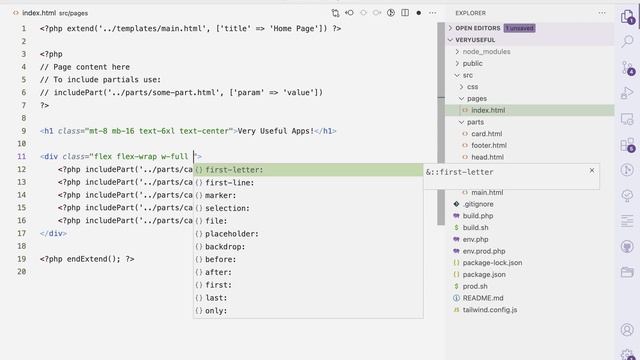Choose first-line: suggestion
640x360 pixels.
tap(308, 183)
